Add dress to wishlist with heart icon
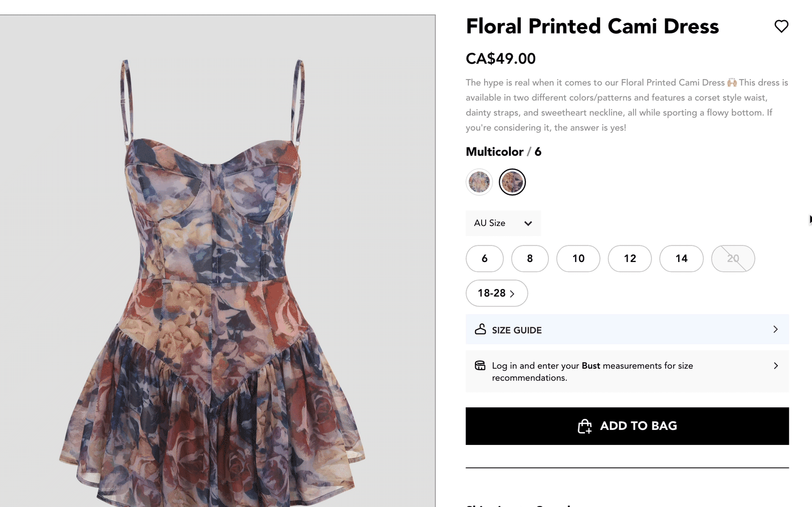Screen dimensions: 812x507 tap(781, 26)
